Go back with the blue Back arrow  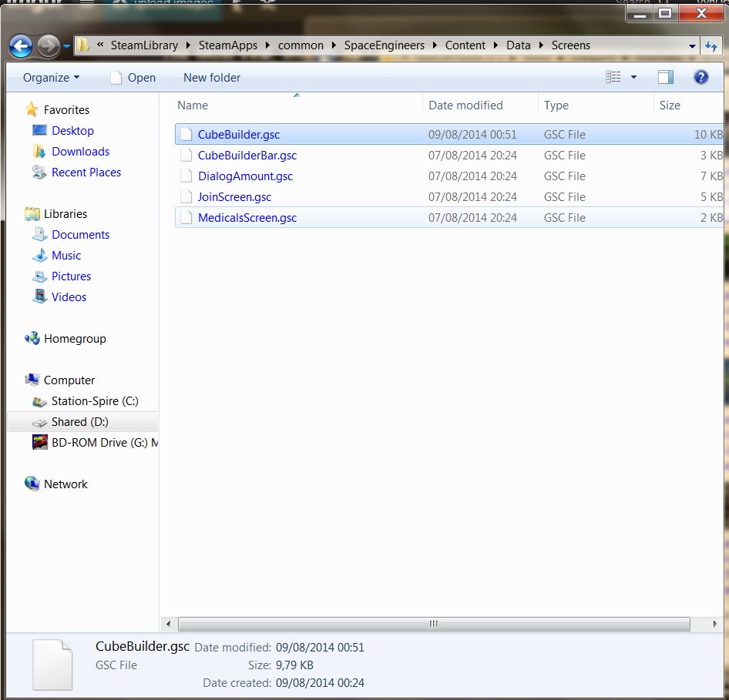click(x=21, y=46)
